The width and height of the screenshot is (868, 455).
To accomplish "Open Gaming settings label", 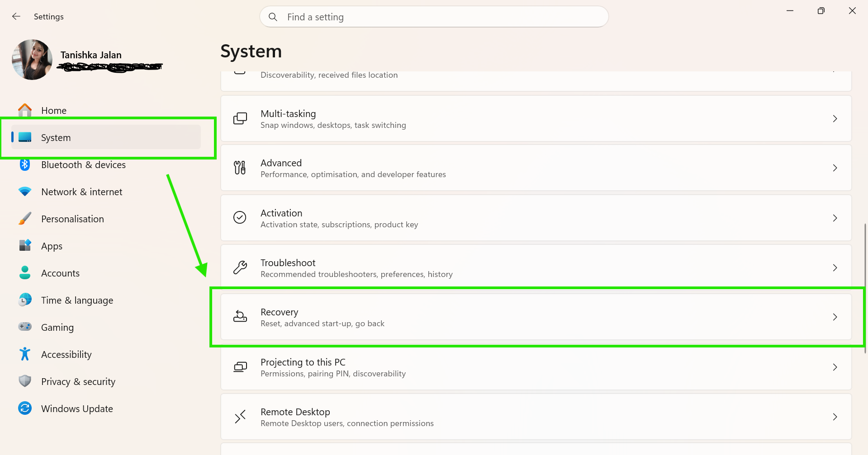I will [x=57, y=328].
